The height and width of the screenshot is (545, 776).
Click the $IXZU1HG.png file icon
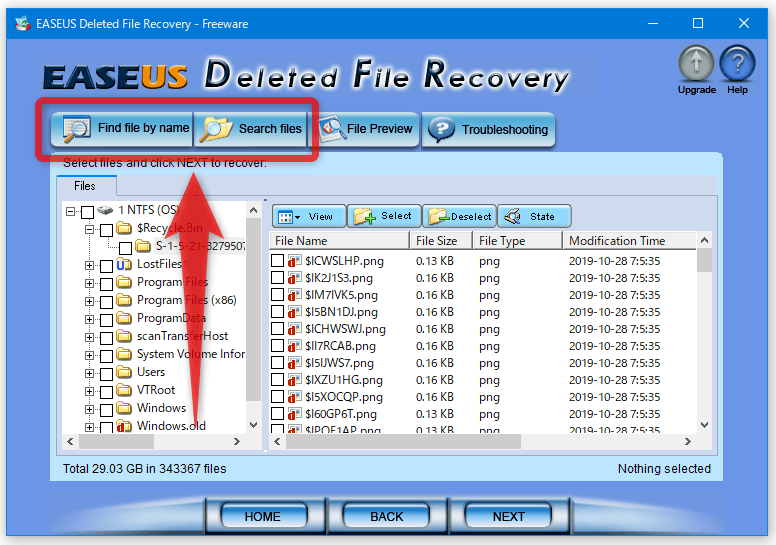coord(295,380)
